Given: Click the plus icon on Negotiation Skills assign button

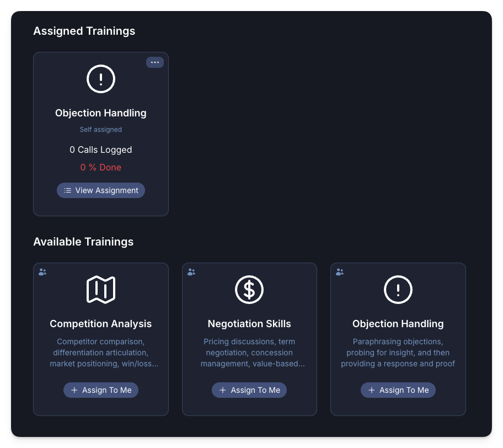Looking at the screenshot, I should (x=222, y=390).
